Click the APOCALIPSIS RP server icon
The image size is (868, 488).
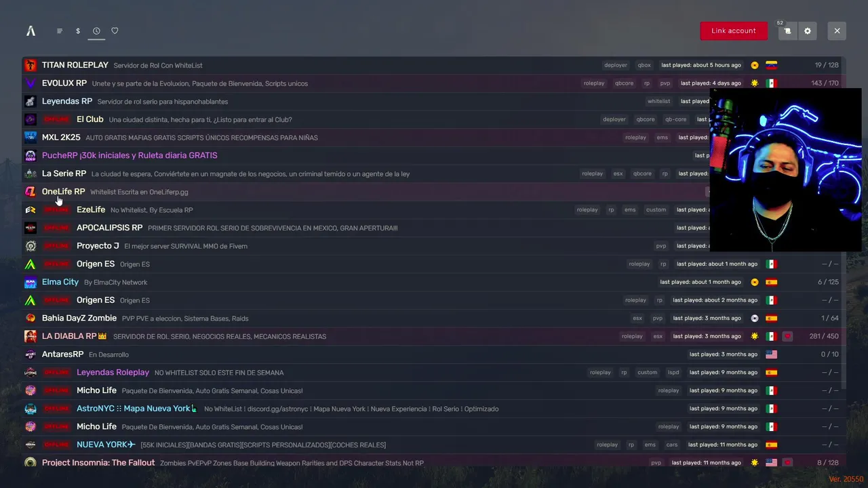click(31, 228)
